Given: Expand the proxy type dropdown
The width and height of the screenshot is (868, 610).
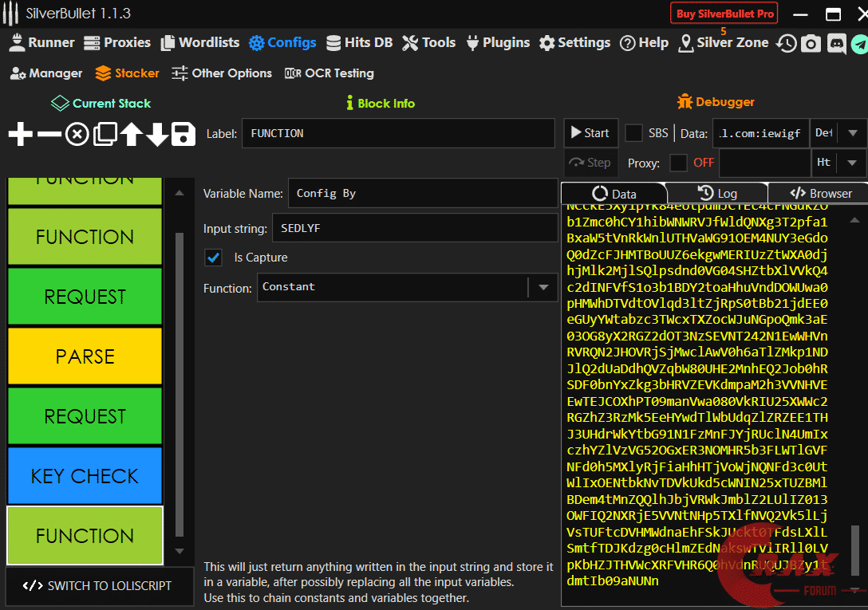Looking at the screenshot, I should (x=852, y=163).
